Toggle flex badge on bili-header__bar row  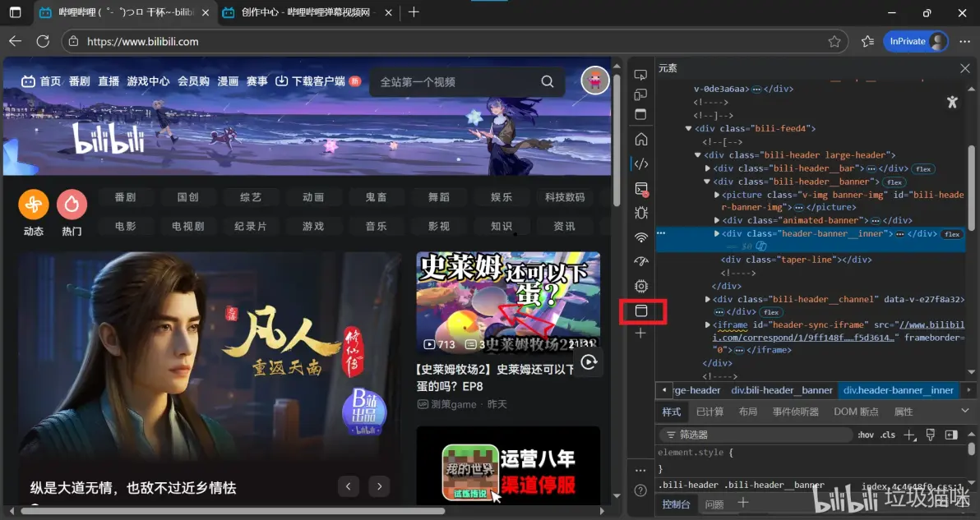[923, 169]
